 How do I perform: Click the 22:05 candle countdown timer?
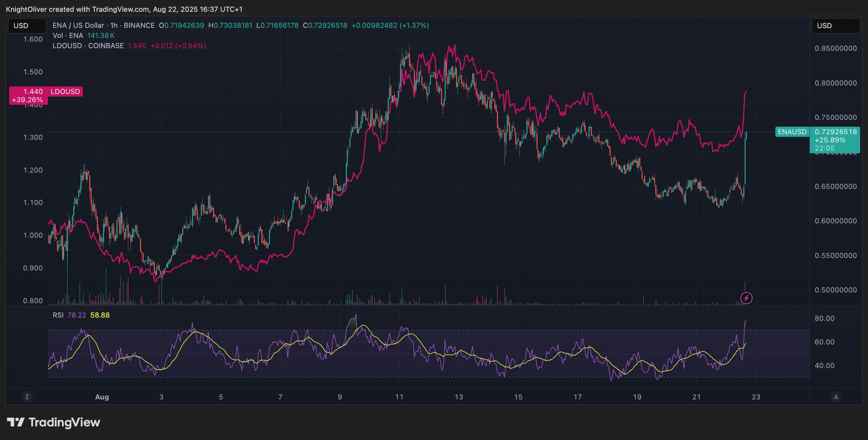pos(825,148)
